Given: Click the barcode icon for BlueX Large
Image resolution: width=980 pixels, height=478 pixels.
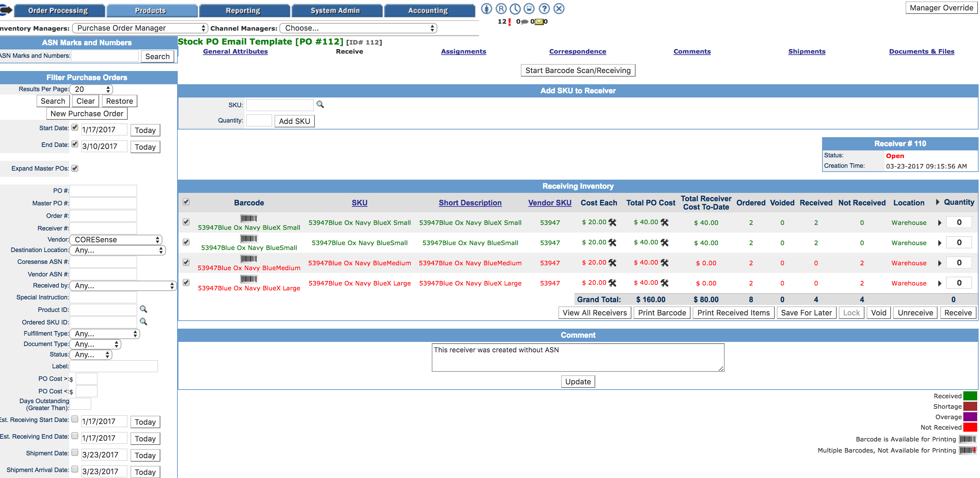Looking at the screenshot, I should click(x=249, y=279).
